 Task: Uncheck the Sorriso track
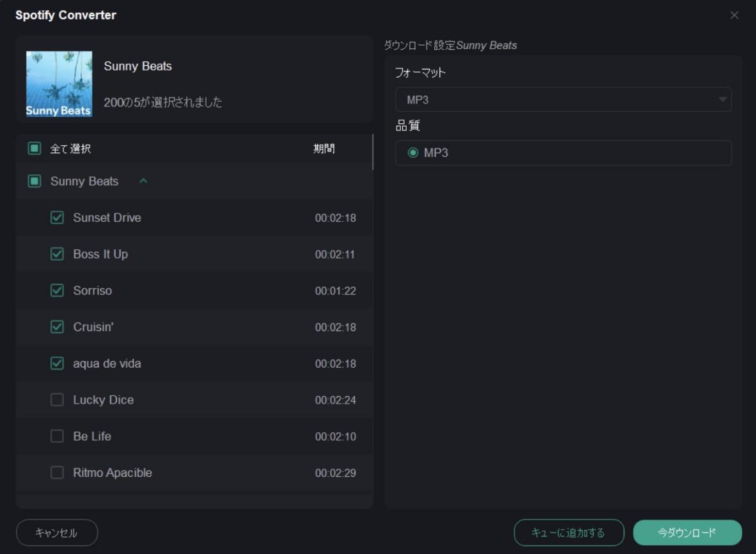point(57,290)
